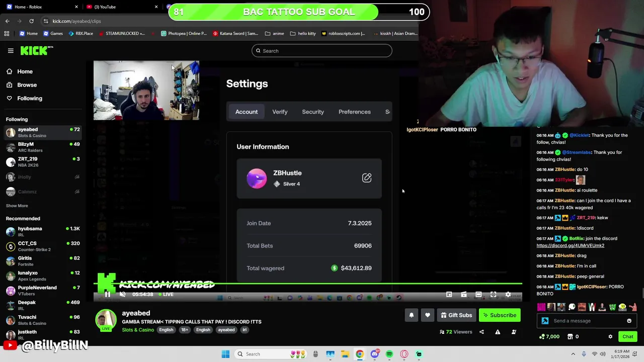Image resolution: width=644 pixels, height=362 pixels.
Task: Open the emoji picker in chat
Action: pyautogui.click(x=629, y=321)
